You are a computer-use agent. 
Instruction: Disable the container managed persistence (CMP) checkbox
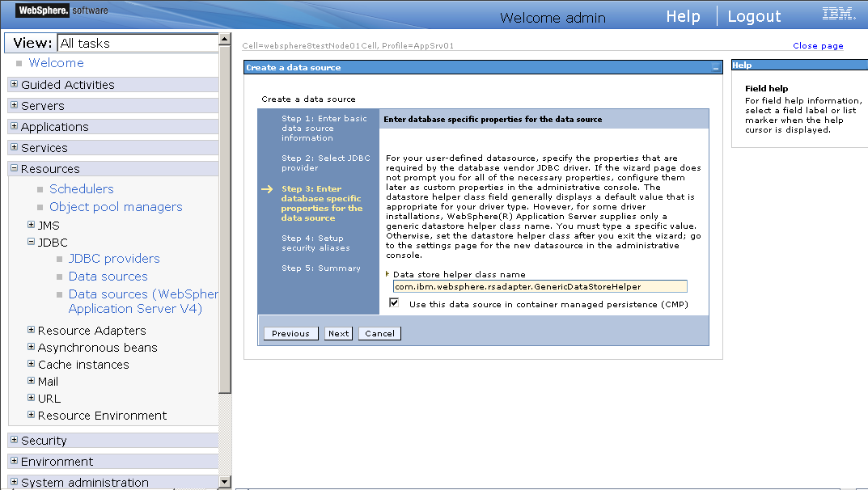coord(395,302)
